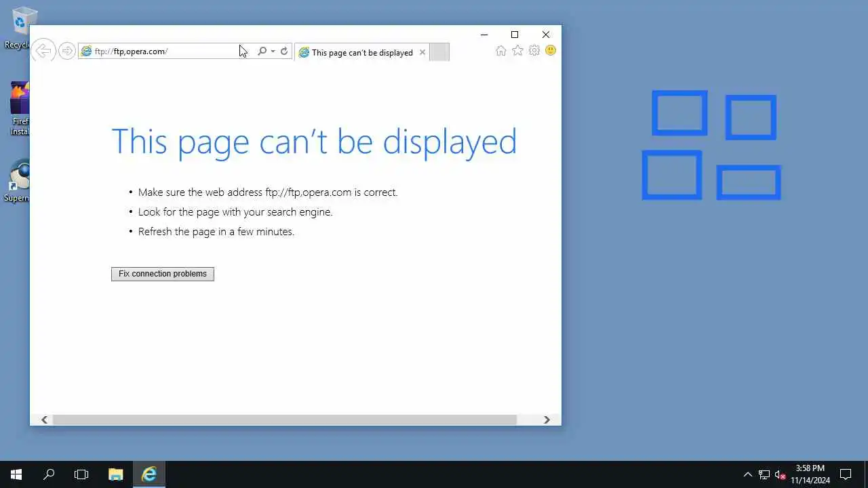Click the horizontal scrollbar right arrow
The height and width of the screenshot is (488, 868).
[x=547, y=420]
